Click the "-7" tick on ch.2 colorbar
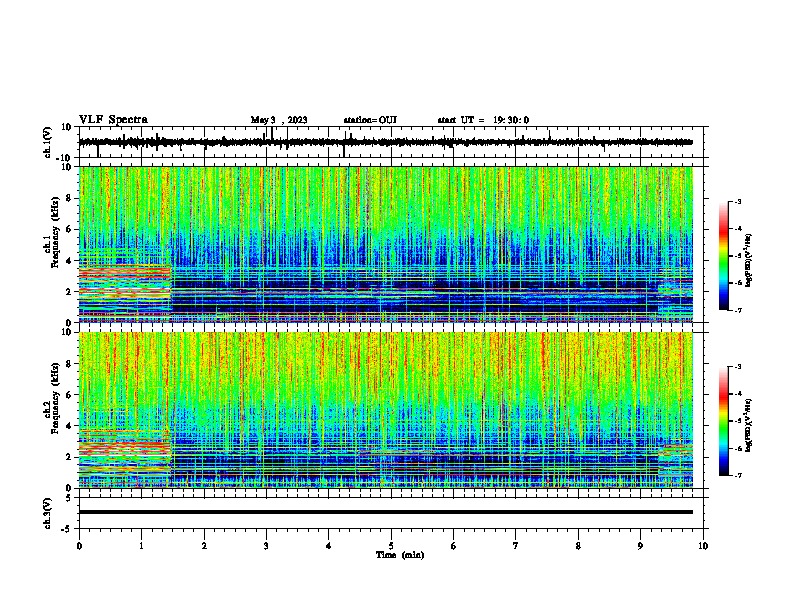This screenshot has width=792, height=612. [x=737, y=475]
